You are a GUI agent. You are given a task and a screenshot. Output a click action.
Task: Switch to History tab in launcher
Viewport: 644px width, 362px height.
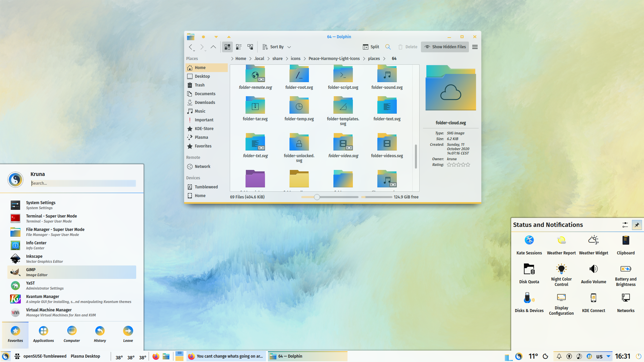point(100,335)
